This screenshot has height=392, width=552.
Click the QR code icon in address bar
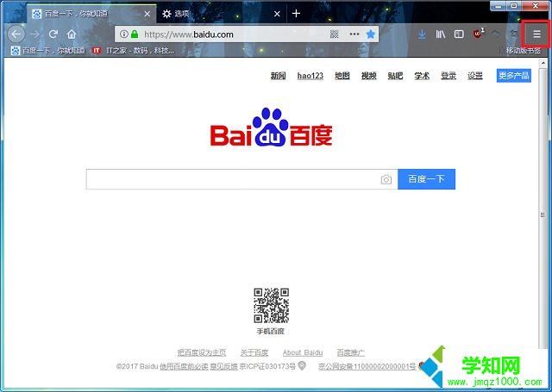pos(334,34)
